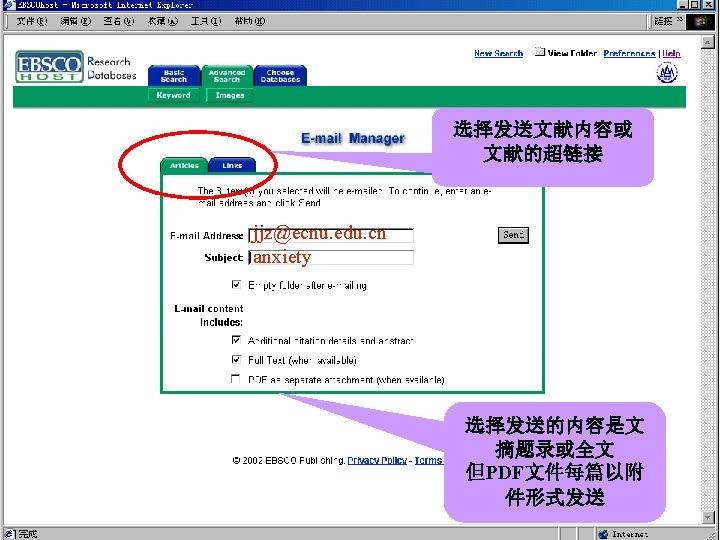The width and height of the screenshot is (720, 540).
Task: Click the EBSCO Host logo
Action: [x=50, y=67]
